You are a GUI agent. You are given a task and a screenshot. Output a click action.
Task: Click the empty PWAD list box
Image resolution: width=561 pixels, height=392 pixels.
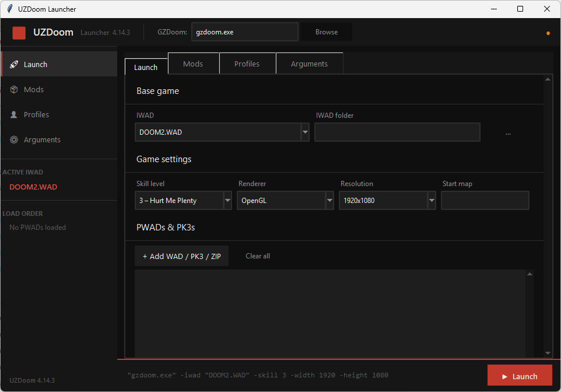pos(330,313)
